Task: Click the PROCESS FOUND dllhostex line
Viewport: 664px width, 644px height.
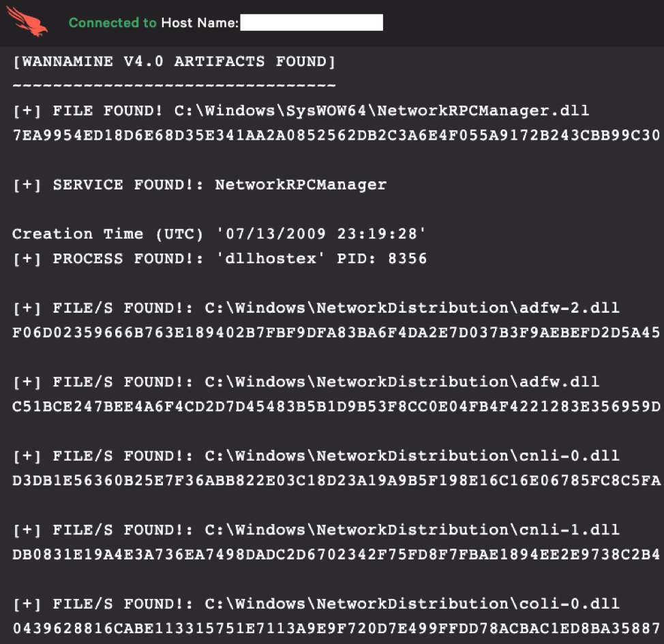Action: click(220, 259)
